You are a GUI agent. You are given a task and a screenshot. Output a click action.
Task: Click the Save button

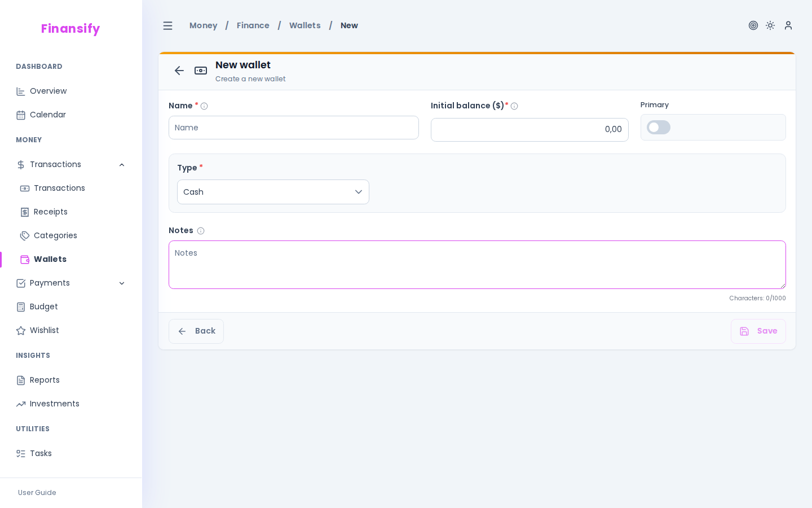point(758,331)
